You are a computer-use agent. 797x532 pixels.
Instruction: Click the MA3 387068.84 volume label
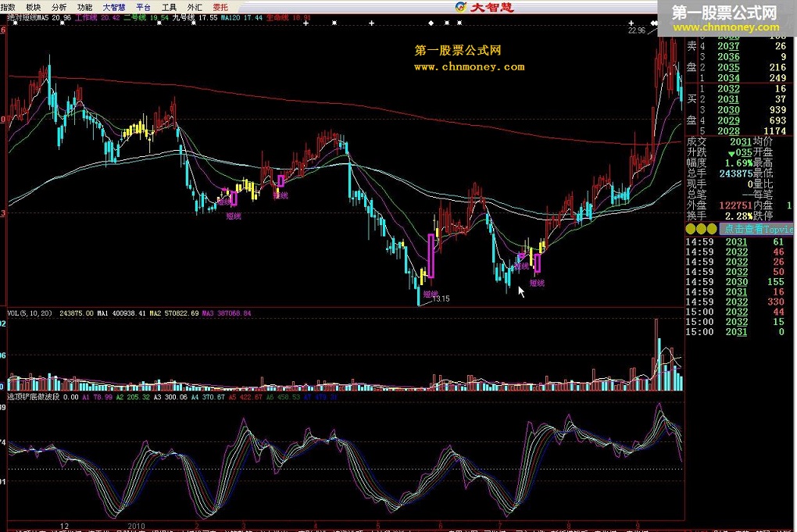point(227,313)
